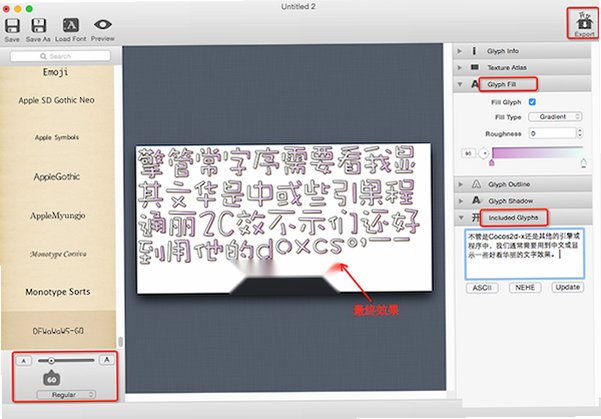Viewport: 601px width, 419px height.
Task: Expand the Texture Atlas section
Action: tap(460, 67)
